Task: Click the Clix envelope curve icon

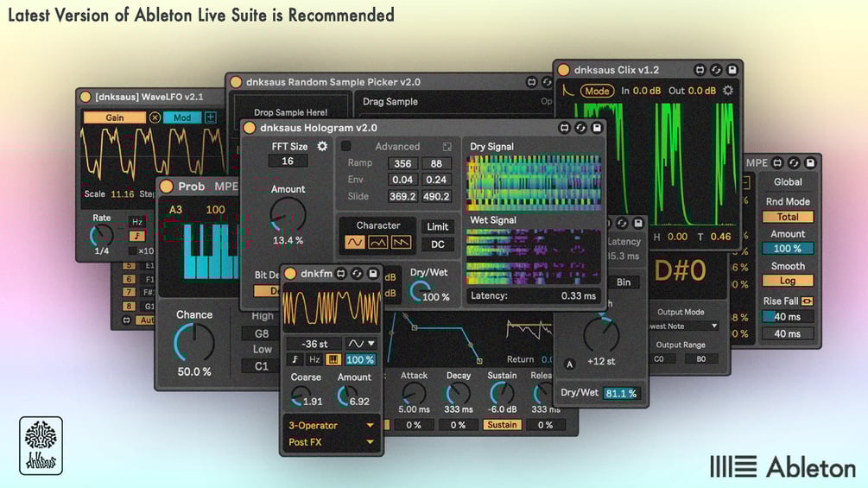Action: click(567, 90)
